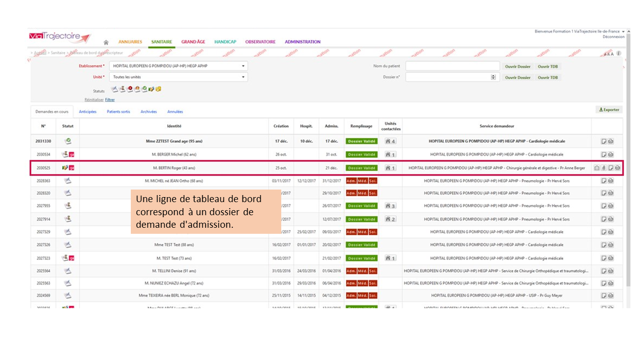Click the Dossier n° number spinner

point(493,77)
